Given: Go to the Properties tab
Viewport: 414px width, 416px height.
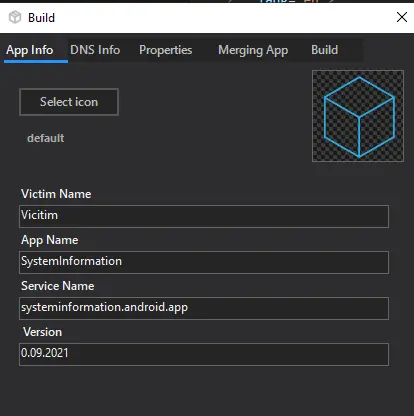Looking at the screenshot, I should click(166, 50).
